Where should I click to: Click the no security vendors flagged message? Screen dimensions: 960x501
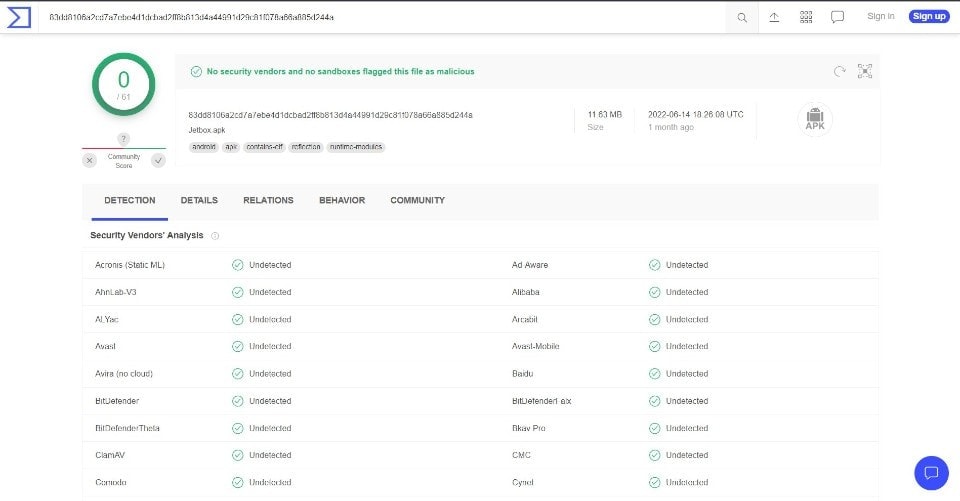[x=340, y=72]
